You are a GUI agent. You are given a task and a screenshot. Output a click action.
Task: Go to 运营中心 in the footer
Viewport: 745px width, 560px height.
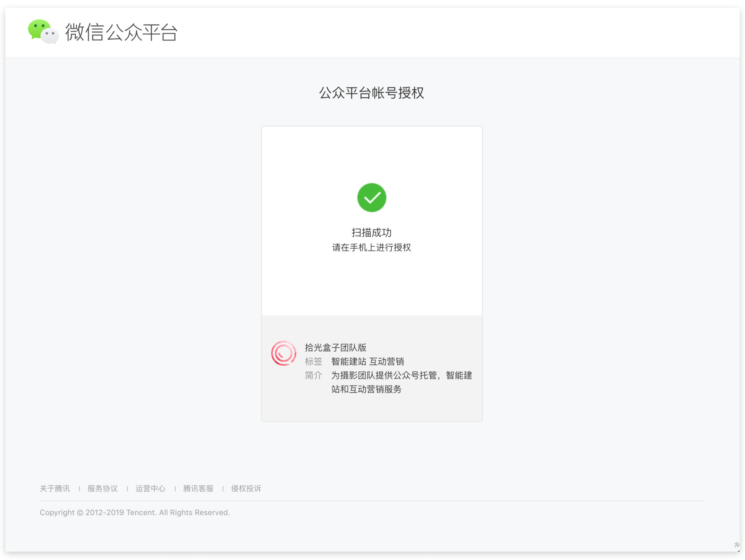150,488
